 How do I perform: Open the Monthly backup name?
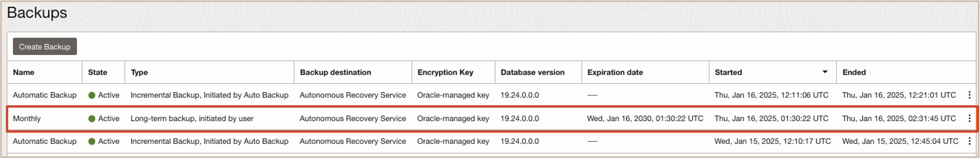27,118
